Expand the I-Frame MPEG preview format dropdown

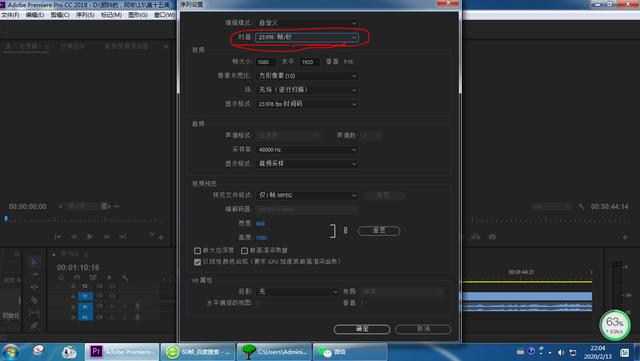click(x=307, y=195)
